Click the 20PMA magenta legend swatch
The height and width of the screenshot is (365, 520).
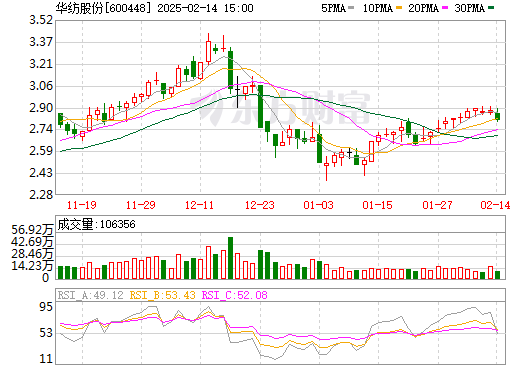tap(445, 8)
